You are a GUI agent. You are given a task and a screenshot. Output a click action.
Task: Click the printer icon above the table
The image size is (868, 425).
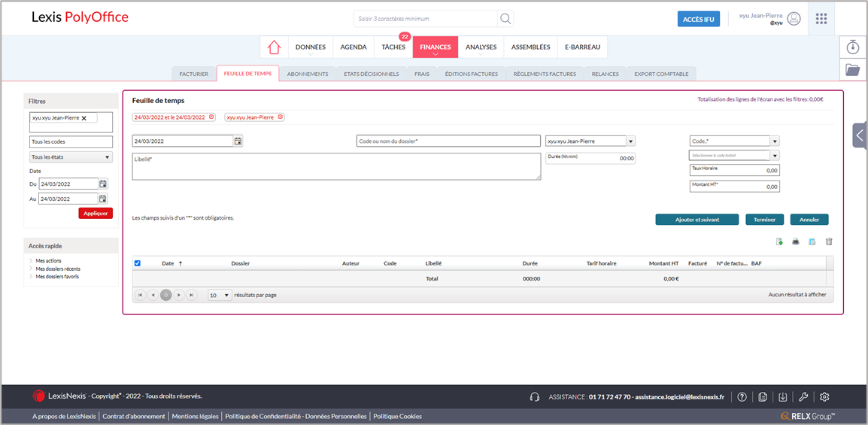tap(795, 242)
